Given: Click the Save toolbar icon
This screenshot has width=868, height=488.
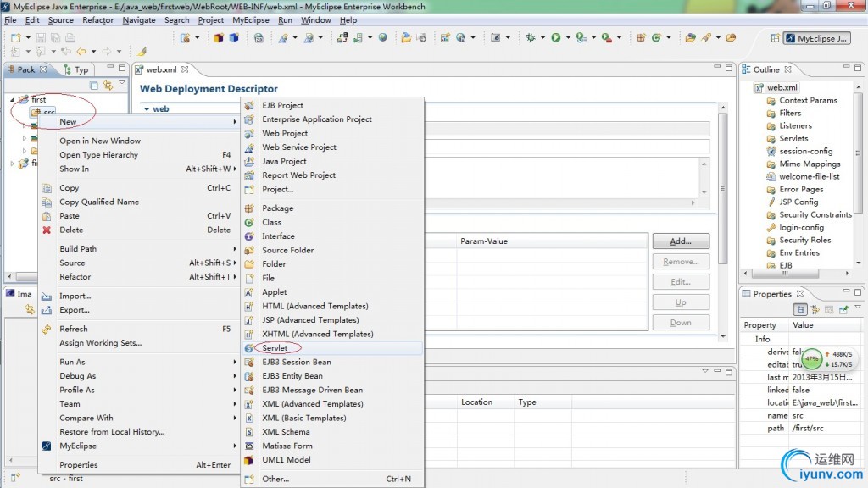Looking at the screenshot, I should click(x=41, y=37).
